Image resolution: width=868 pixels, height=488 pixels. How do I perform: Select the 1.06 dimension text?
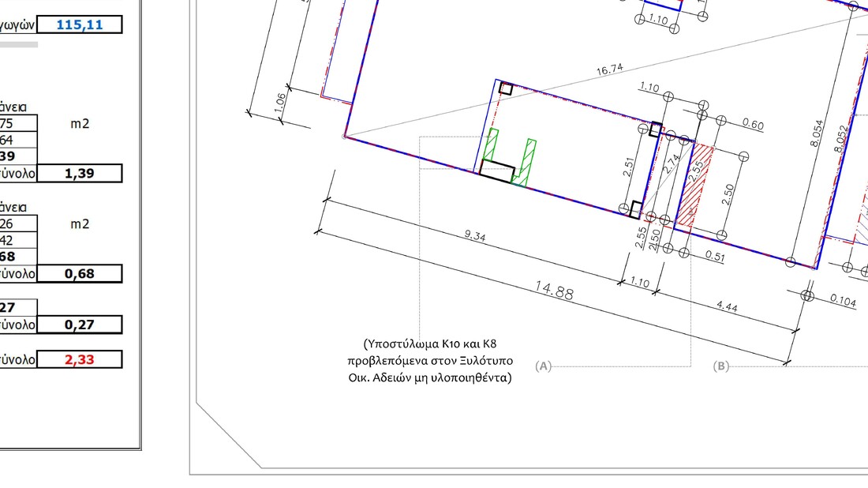282,103
